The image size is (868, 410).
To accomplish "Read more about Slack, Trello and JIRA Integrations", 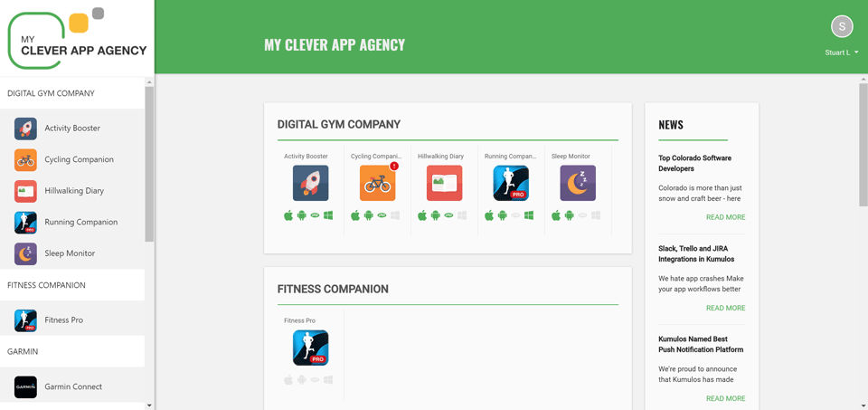I will click(x=725, y=308).
